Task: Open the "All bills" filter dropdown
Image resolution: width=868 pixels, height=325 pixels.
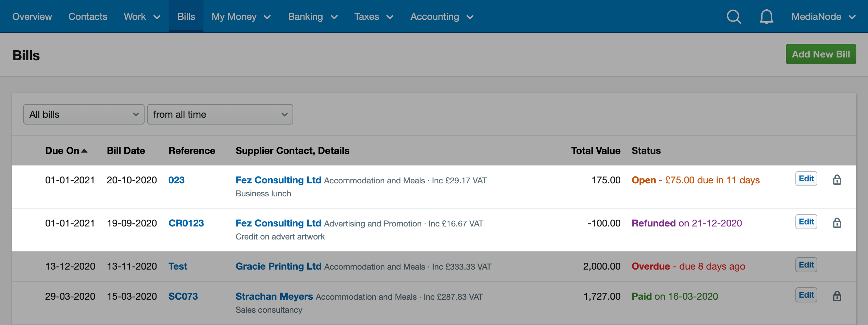Action: point(83,114)
